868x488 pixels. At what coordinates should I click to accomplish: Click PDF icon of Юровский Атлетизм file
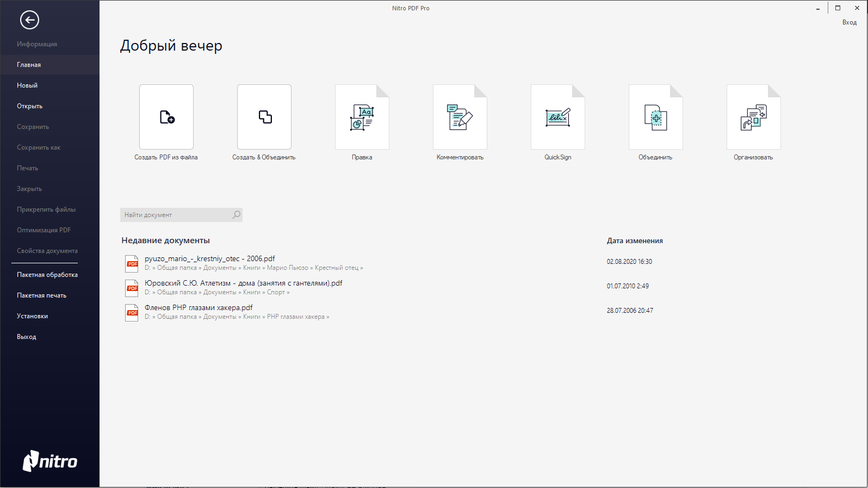pos(132,288)
